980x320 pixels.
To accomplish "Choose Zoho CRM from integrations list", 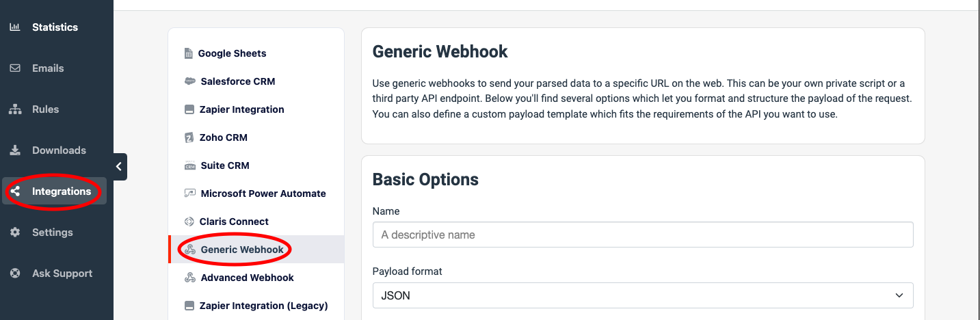I will 224,137.
